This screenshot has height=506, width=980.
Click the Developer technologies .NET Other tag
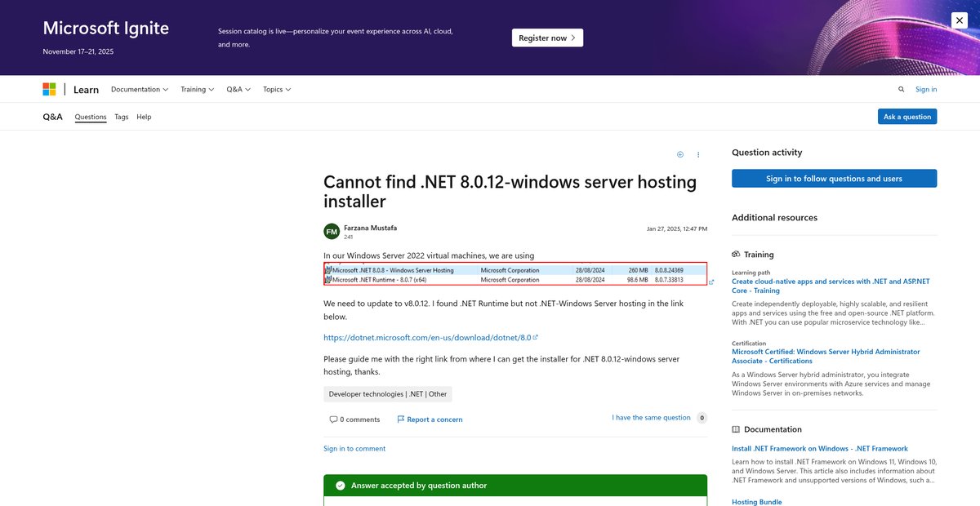pyautogui.click(x=388, y=394)
